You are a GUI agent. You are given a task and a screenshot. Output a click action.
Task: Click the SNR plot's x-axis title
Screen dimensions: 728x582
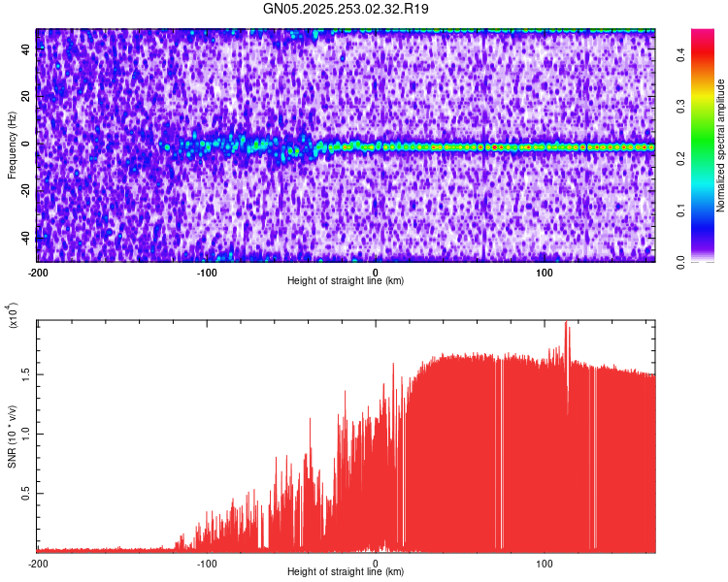(346, 571)
